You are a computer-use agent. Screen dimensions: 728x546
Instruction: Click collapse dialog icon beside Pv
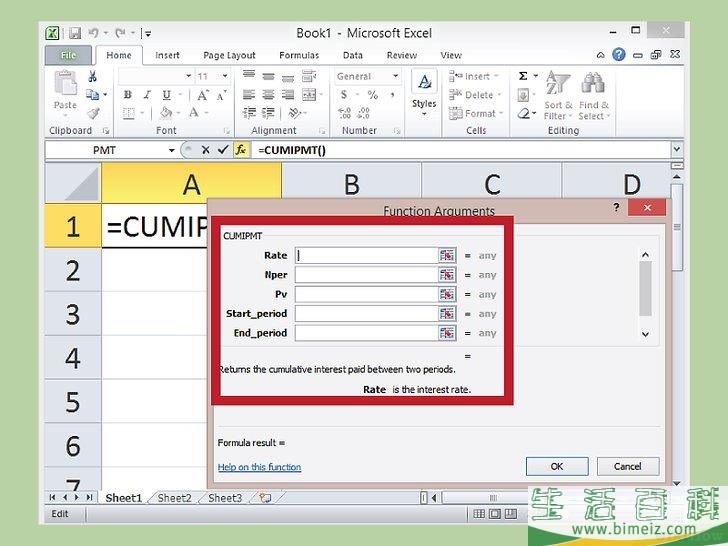447,294
